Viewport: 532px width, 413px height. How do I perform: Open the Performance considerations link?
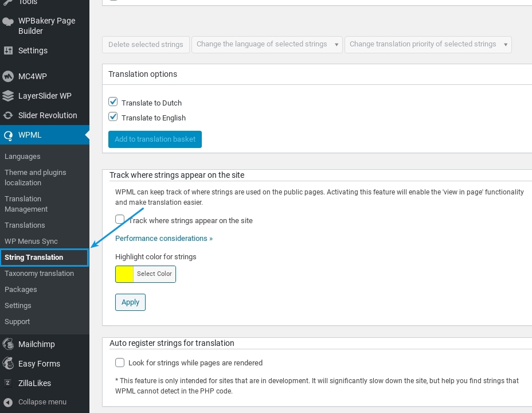pyautogui.click(x=163, y=238)
